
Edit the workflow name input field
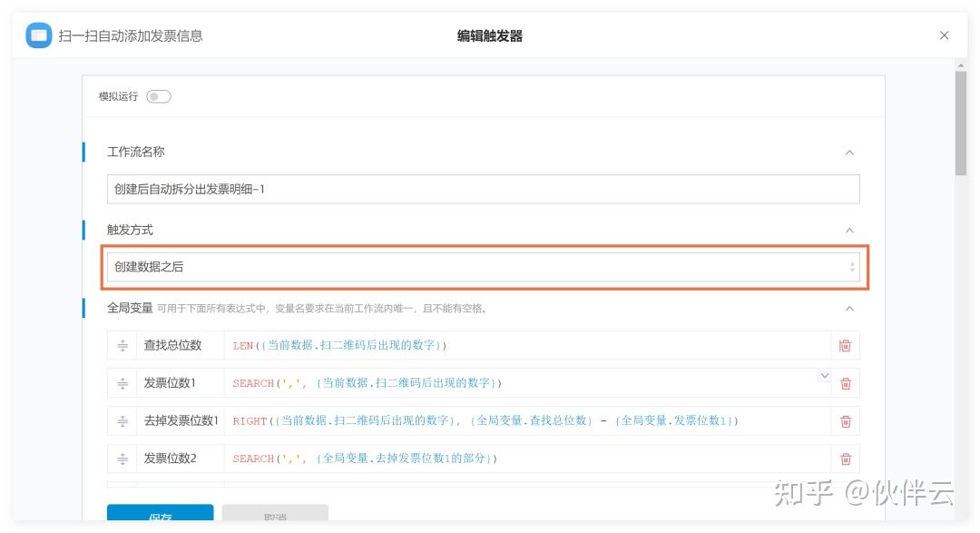click(483, 189)
